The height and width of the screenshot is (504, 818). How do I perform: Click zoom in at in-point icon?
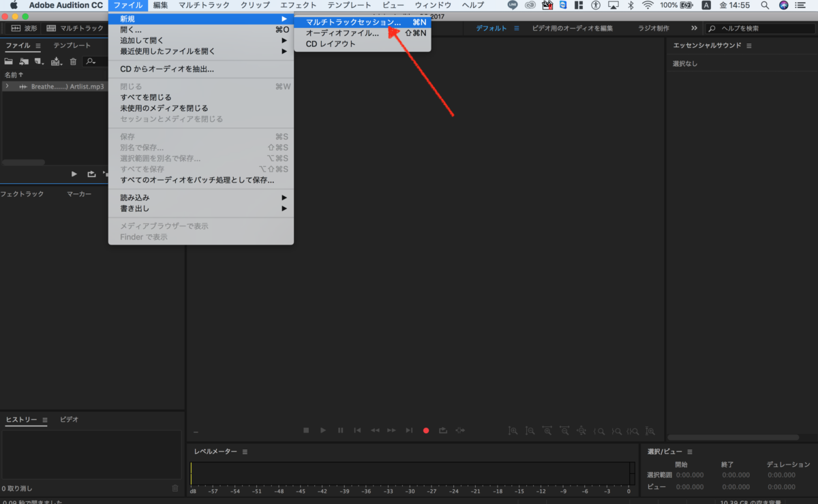coord(599,430)
